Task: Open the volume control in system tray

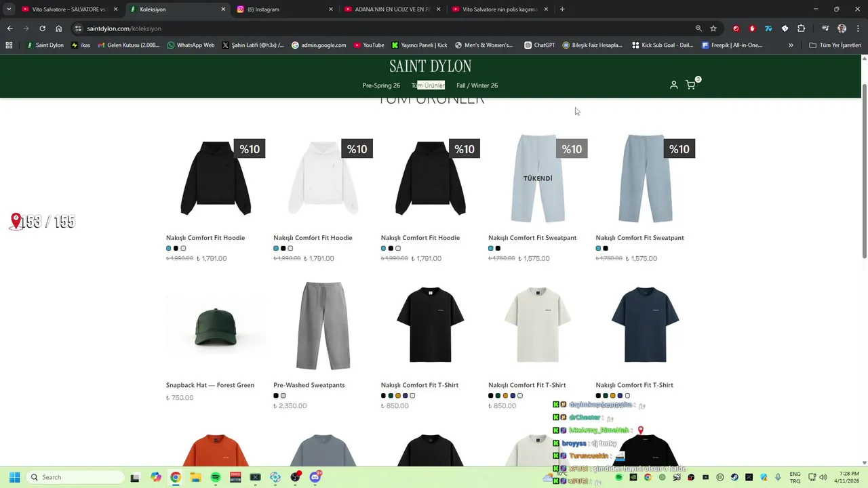Action: [823, 477]
